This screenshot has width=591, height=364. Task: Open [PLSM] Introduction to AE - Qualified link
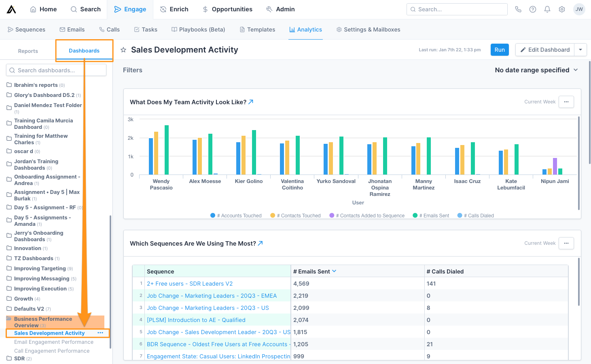tap(196, 320)
